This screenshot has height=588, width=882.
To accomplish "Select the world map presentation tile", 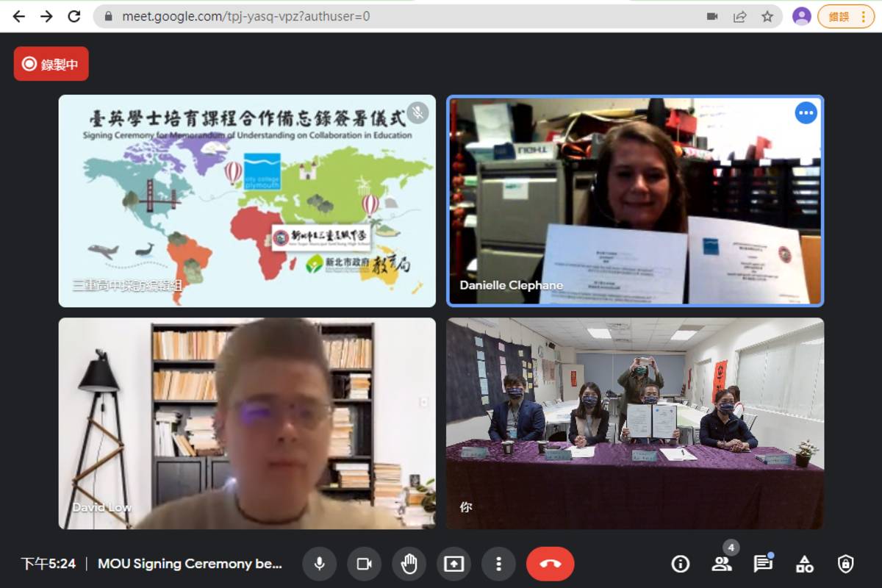I will 247,201.
